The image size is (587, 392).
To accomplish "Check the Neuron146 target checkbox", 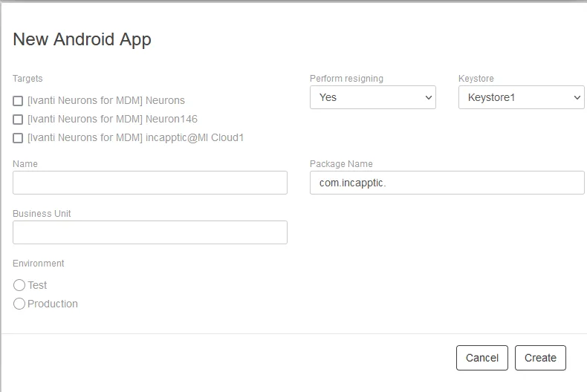I will coord(18,120).
